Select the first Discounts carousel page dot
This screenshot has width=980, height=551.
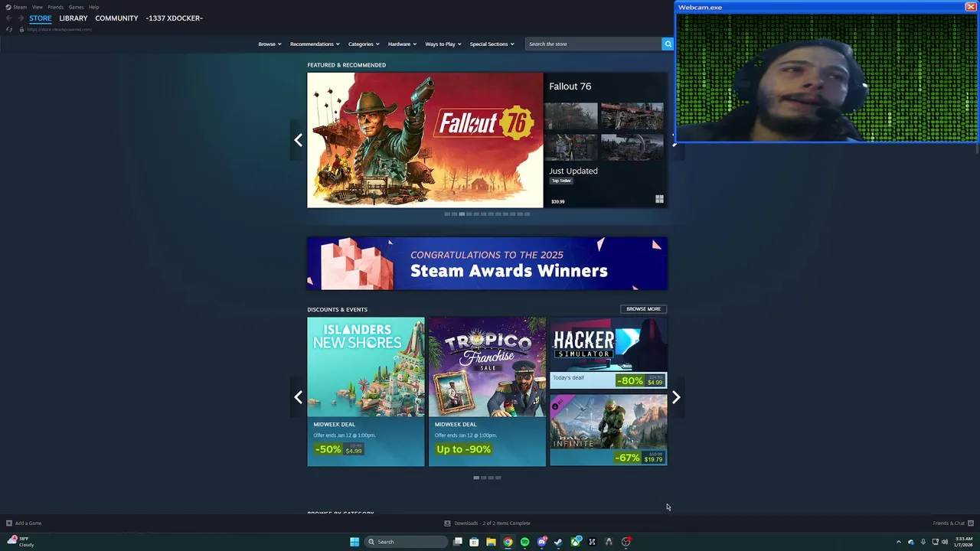point(476,478)
